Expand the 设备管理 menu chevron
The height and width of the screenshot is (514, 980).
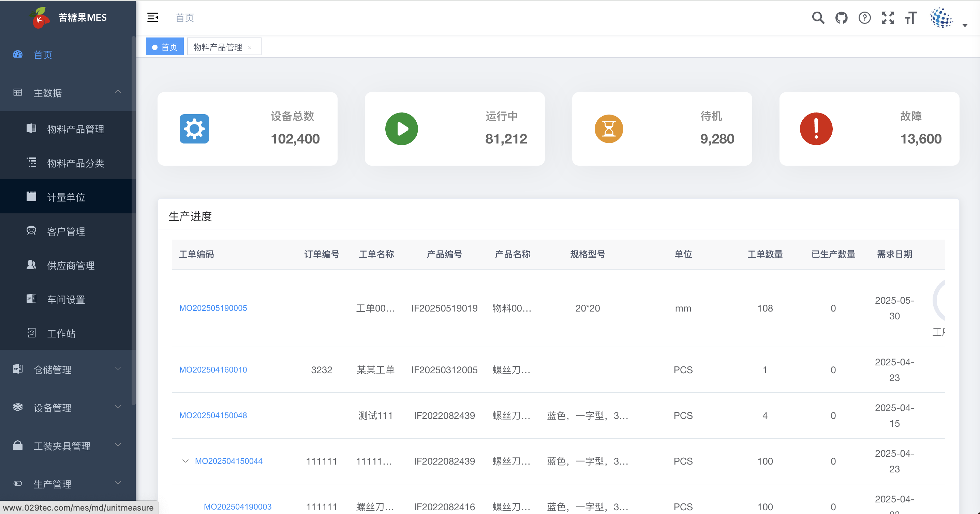tap(118, 407)
